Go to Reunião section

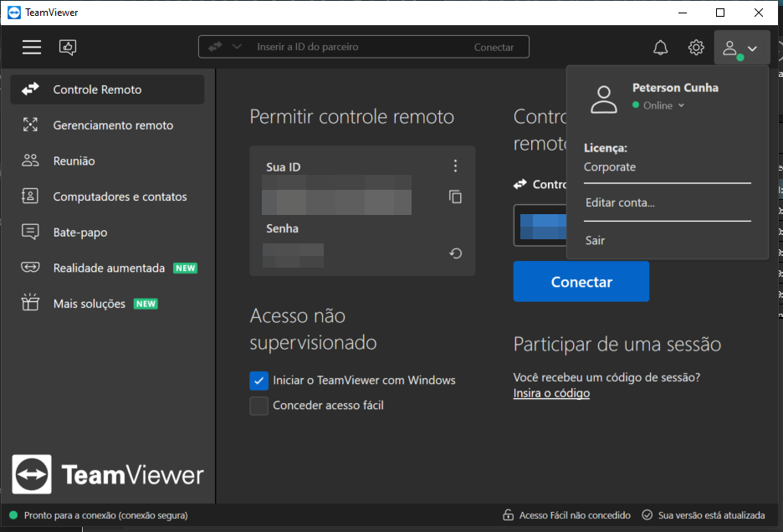[107, 161]
